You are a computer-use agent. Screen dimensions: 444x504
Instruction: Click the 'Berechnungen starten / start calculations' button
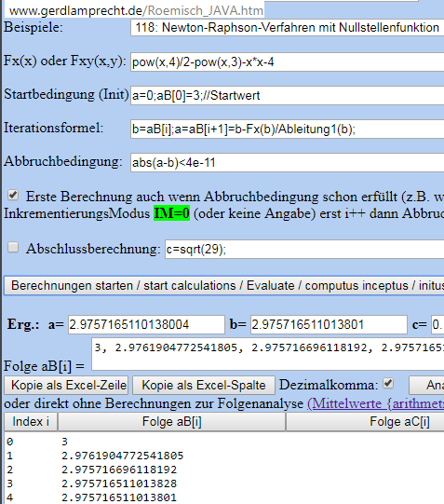[x=224, y=285]
